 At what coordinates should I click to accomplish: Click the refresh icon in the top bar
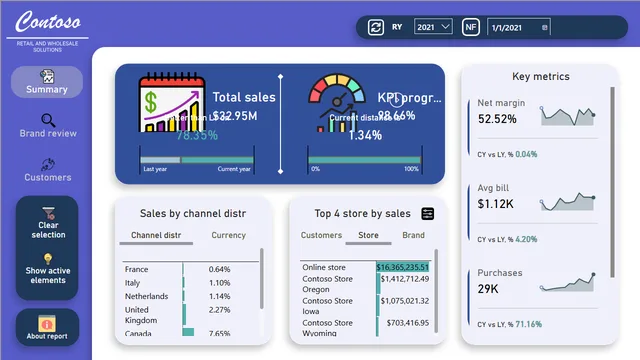(376, 27)
